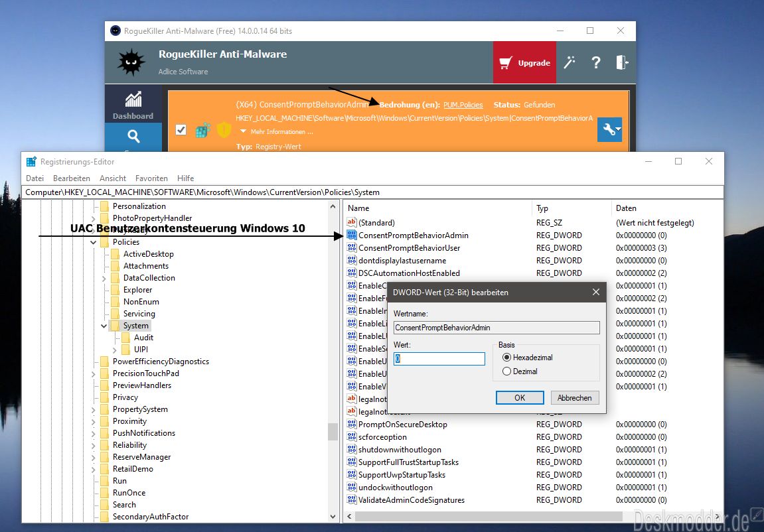Viewport: 764px width, 532px height.
Task: Open the Datei menu
Action: point(35,178)
